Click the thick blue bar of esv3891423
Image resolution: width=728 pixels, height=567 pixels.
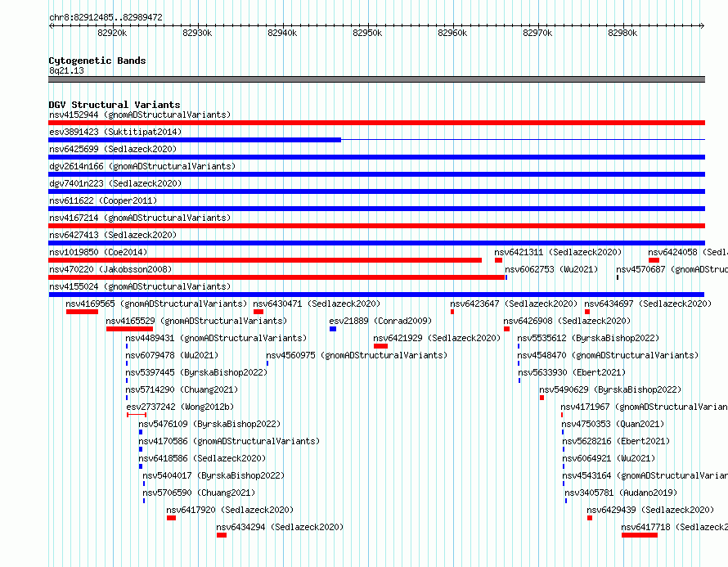[195, 140]
